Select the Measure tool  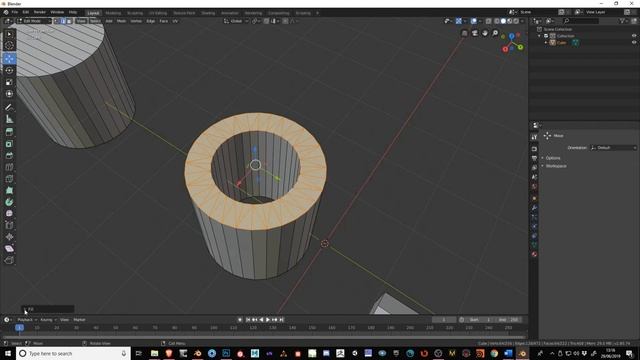tap(9, 119)
